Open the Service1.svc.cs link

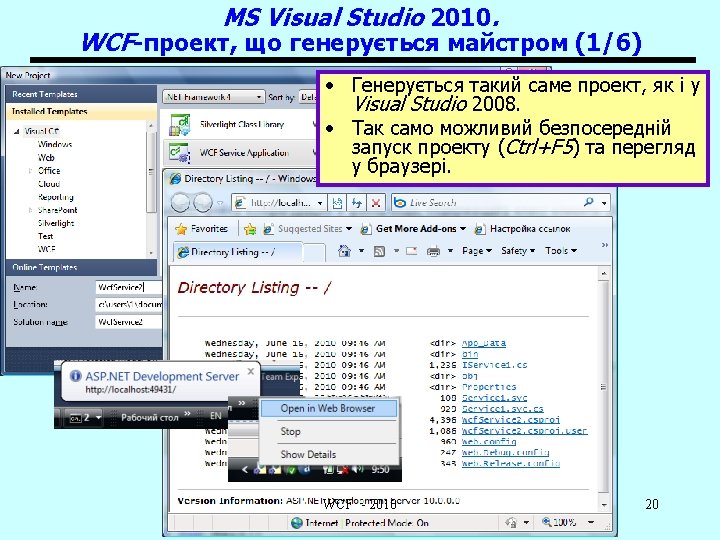[x=503, y=409]
